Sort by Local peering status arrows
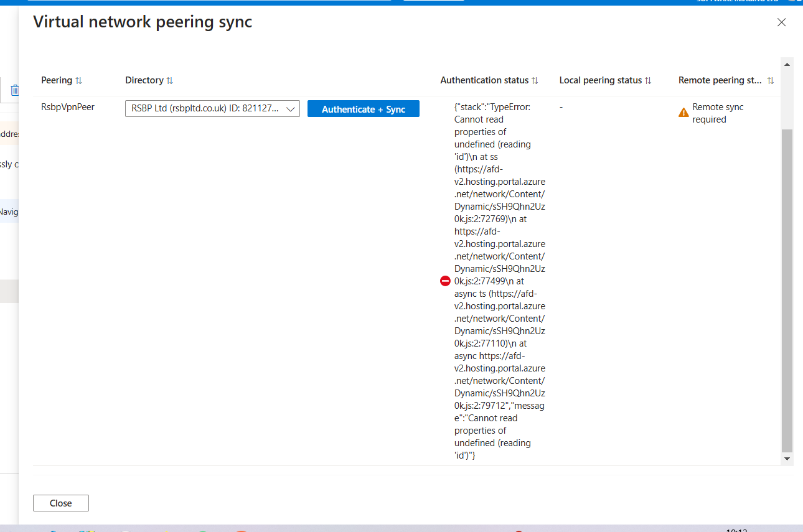The image size is (803, 532). [648, 80]
